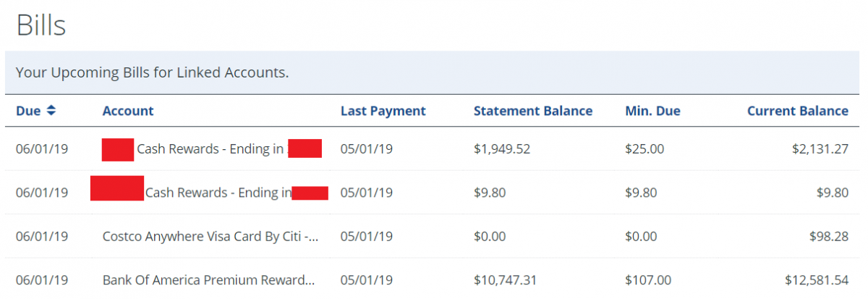This screenshot has width=868, height=299.
Task: Click the $12,581.54 current balance
Action: click(x=816, y=279)
